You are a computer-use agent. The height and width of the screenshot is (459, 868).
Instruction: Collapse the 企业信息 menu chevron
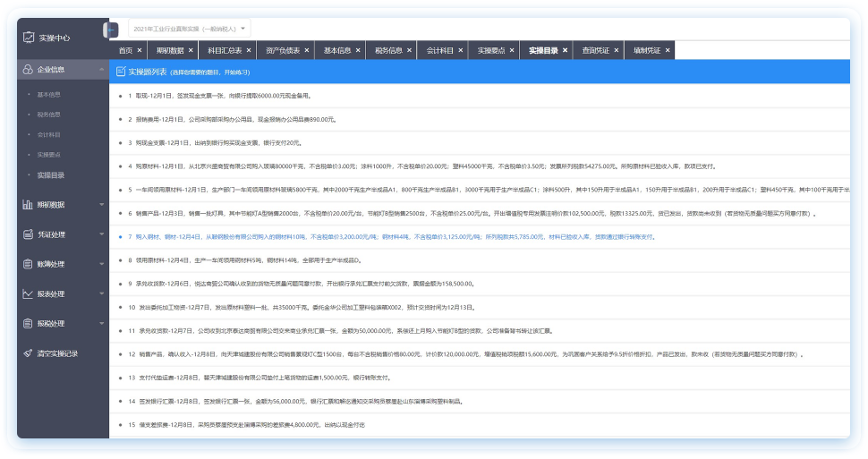101,70
